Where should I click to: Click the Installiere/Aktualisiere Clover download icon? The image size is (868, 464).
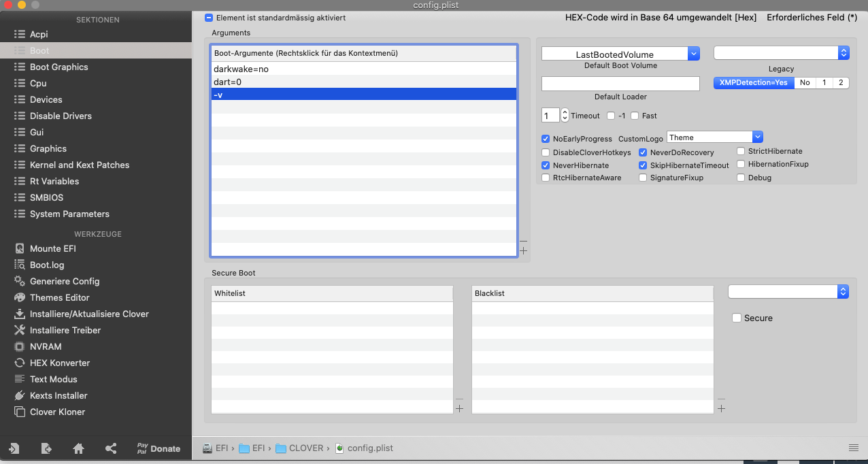click(19, 314)
